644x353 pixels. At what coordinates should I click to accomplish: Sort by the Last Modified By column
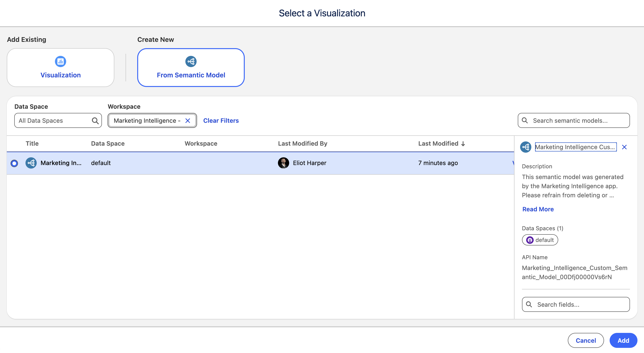click(302, 144)
